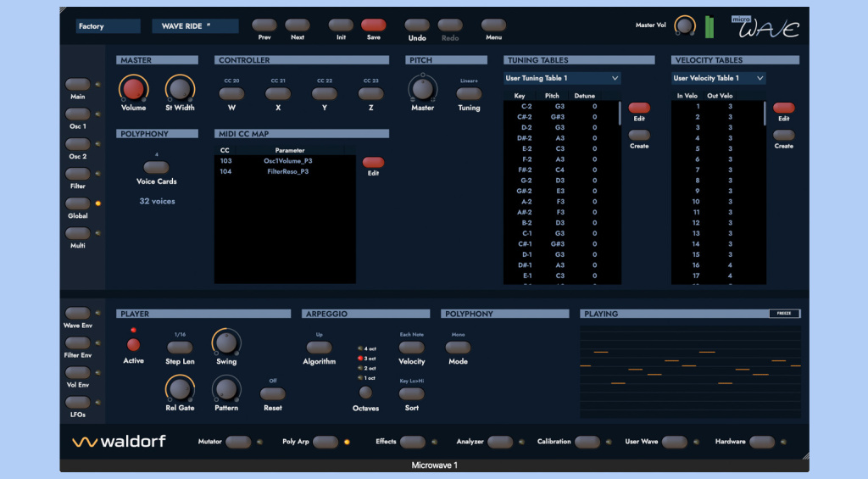Screen dimensions: 868x479
Task: Click the red Volume knob in Master
Action: click(x=133, y=89)
